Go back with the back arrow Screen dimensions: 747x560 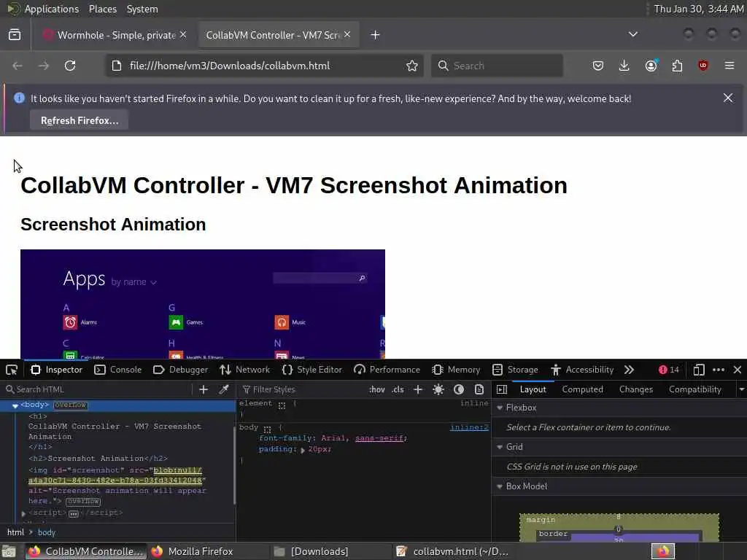(18, 66)
